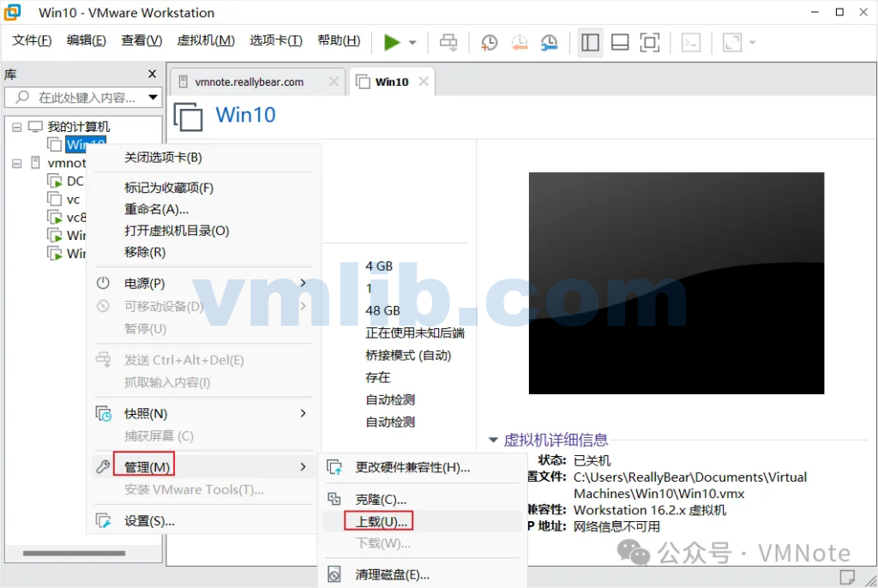Click the green power on play button
Image resolution: width=878 pixels, height=588 pixels.
392,42
